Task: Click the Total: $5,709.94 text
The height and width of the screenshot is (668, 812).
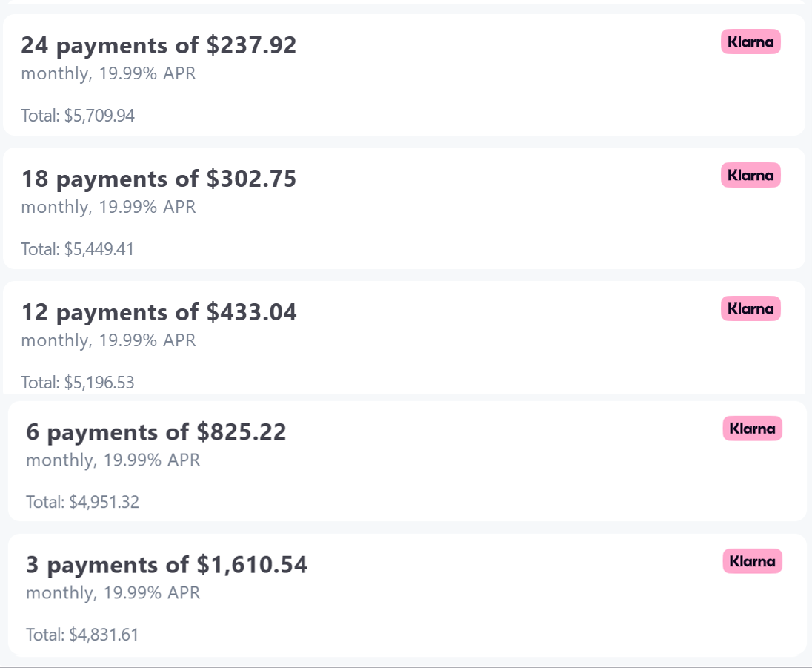Action: pos(78,116)
